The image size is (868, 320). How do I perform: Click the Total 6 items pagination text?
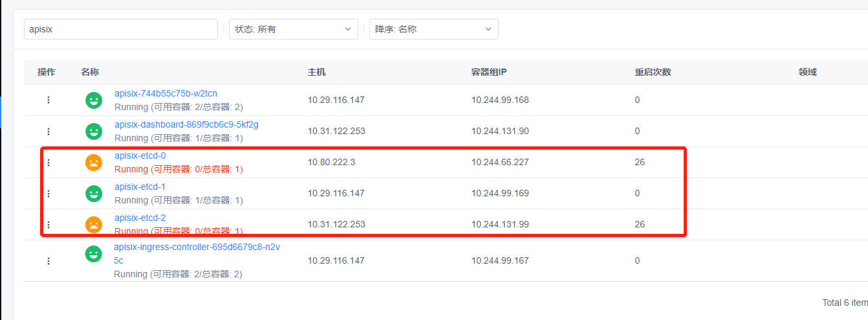[x=845, y=303]
